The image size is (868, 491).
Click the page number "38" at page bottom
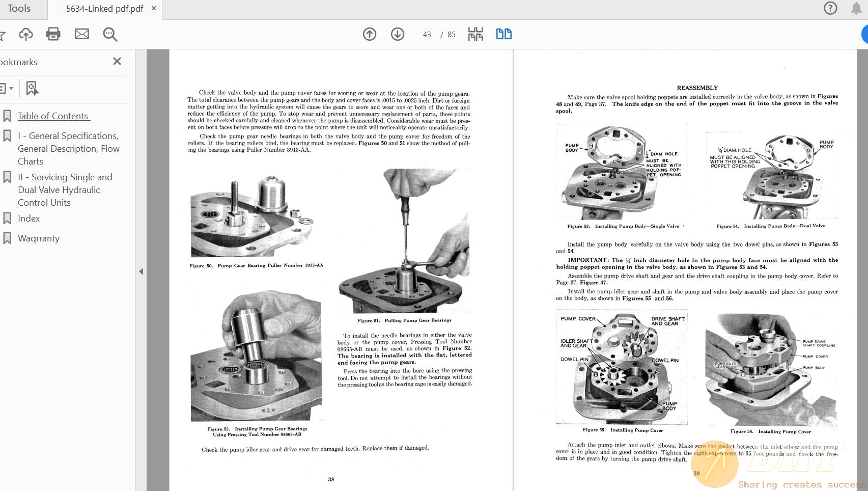pyautogui.click(x=331, y=479)
